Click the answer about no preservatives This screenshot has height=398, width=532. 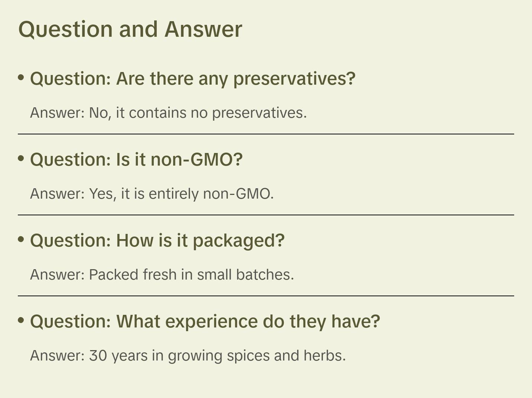pos(168,113)
